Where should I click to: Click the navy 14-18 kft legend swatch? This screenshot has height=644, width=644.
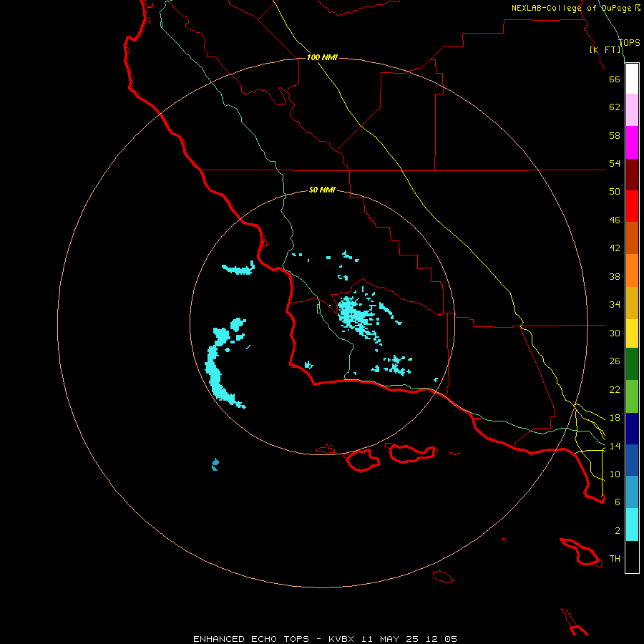632,429
